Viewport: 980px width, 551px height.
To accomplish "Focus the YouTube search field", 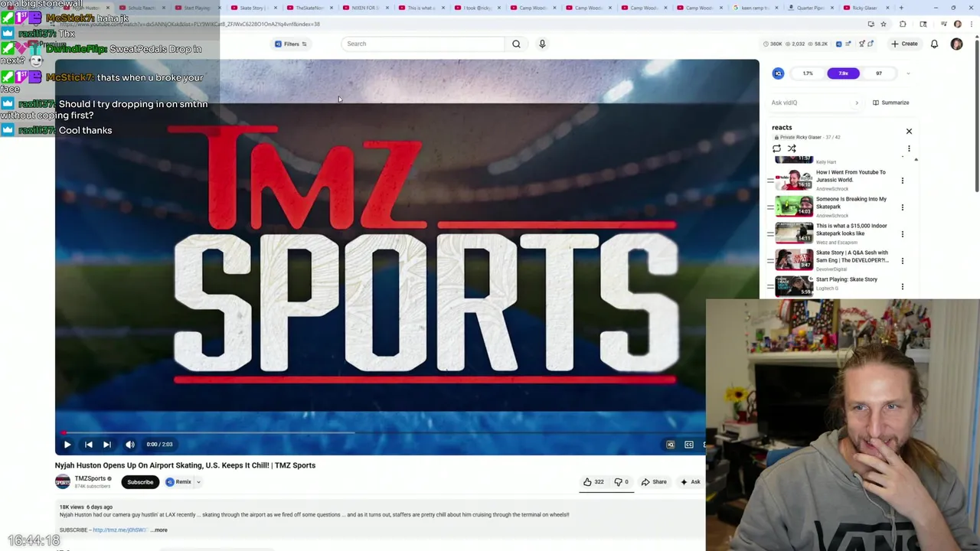I will (424, 44).
